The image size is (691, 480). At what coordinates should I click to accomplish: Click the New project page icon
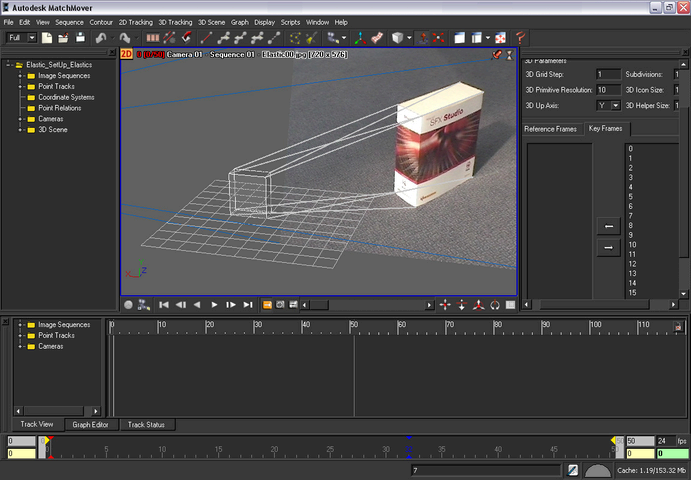click(47, 38)
